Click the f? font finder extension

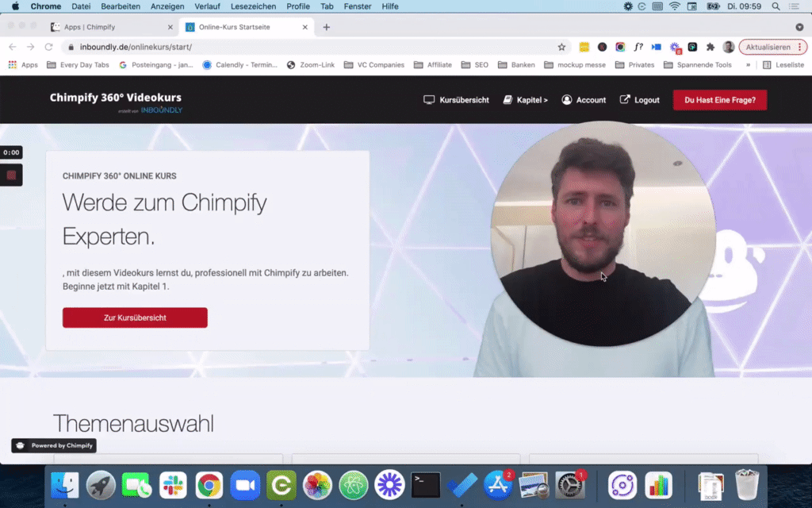(638, 47)
